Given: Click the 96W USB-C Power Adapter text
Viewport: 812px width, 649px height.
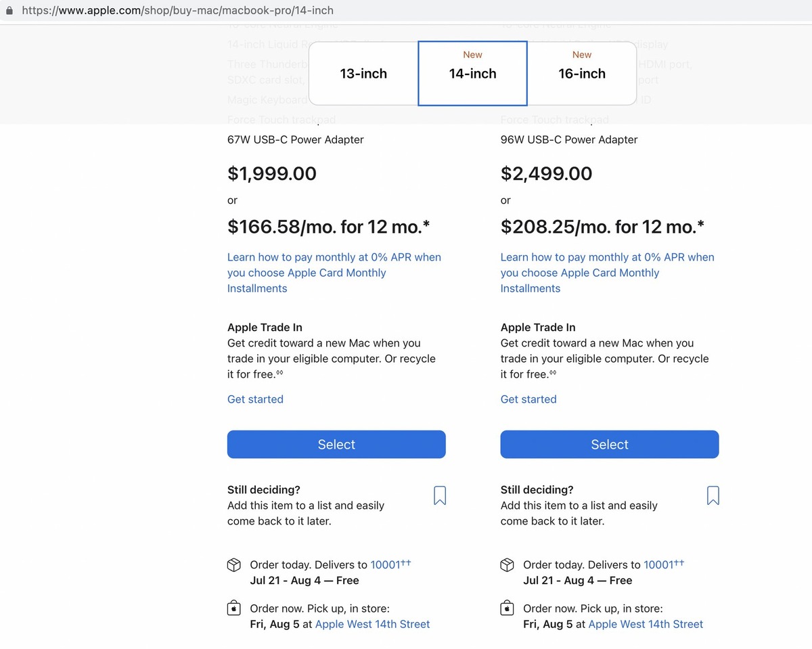Looking at the screenshot, I should click(569, 139).
